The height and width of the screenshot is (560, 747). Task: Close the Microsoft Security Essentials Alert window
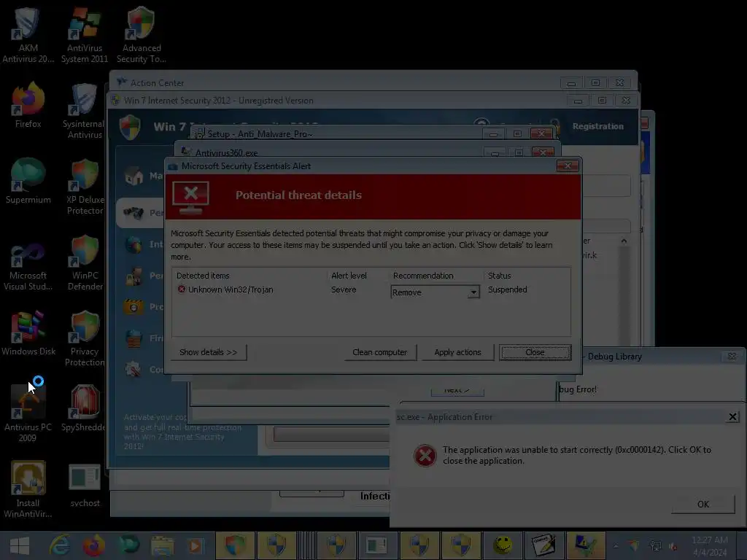point(568,166)
